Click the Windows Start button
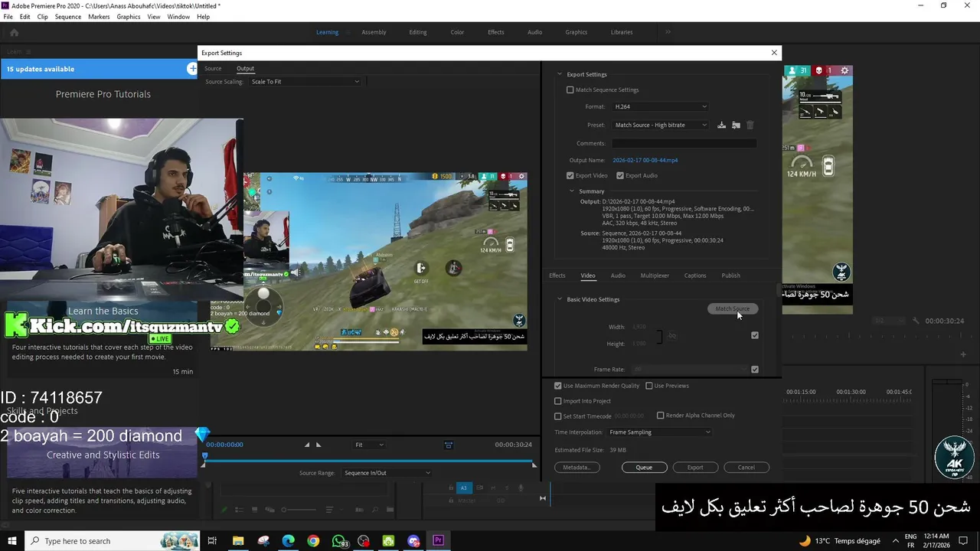This screenshot has width=980, height=551. pyautogui.click(x=12, y=541)
